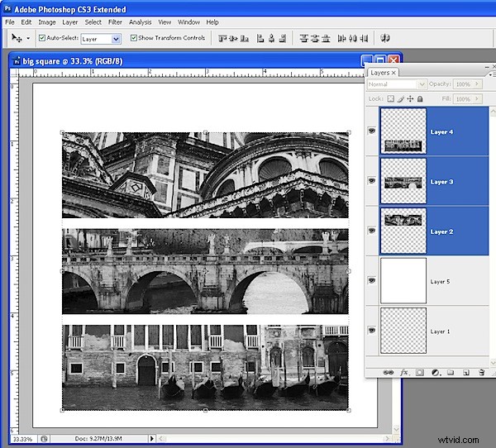Viewport: 496px width, 448px height.
Task: Open the Auto-Select Layer dropdown
Action: (115, 38)
